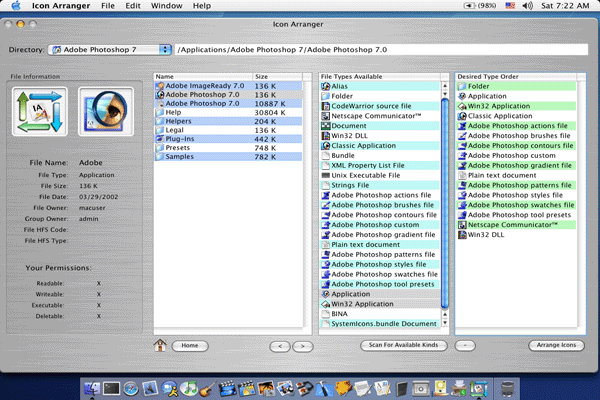Screen dimensions: 600x400
Task: Click the Alias icon in File Types Available
Action: pos(326,86)
